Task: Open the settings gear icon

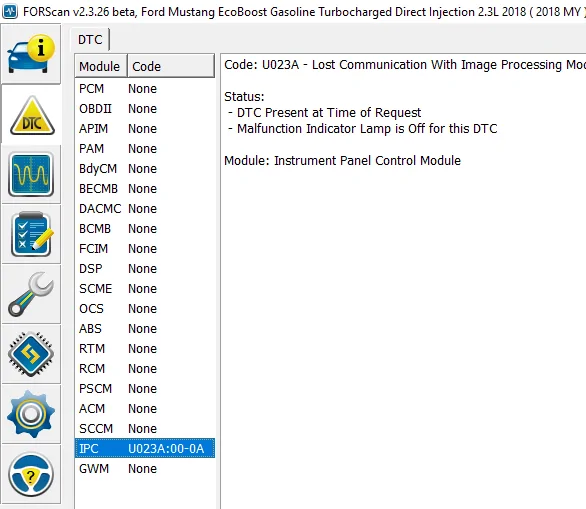Action: click(x=31, y=414)
